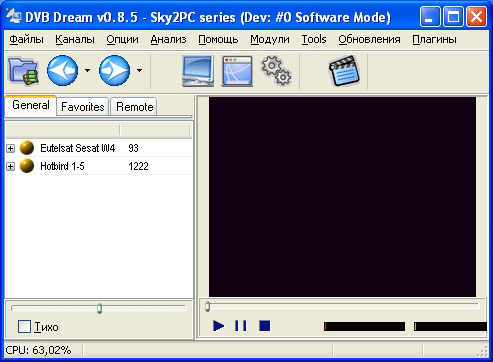Open the channel list folder icon

pyautogui.click(x=23, y=70)
